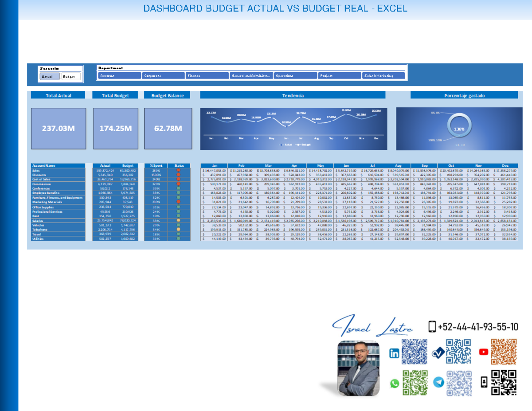This screenshot has height=411, width=532.
Task: Click the dashboard title heading at top
Action: click(x=275, y=9)
